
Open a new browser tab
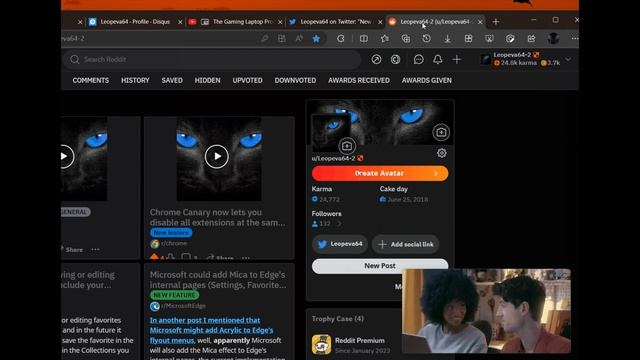pos(496,22)
